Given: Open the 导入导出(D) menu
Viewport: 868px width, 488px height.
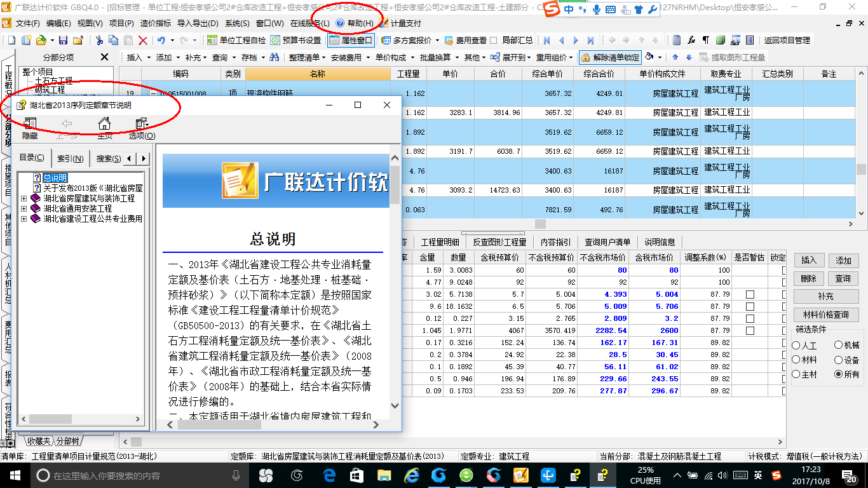Looking at the screenshot, I should pyautogui.click(x=197, y=24).
